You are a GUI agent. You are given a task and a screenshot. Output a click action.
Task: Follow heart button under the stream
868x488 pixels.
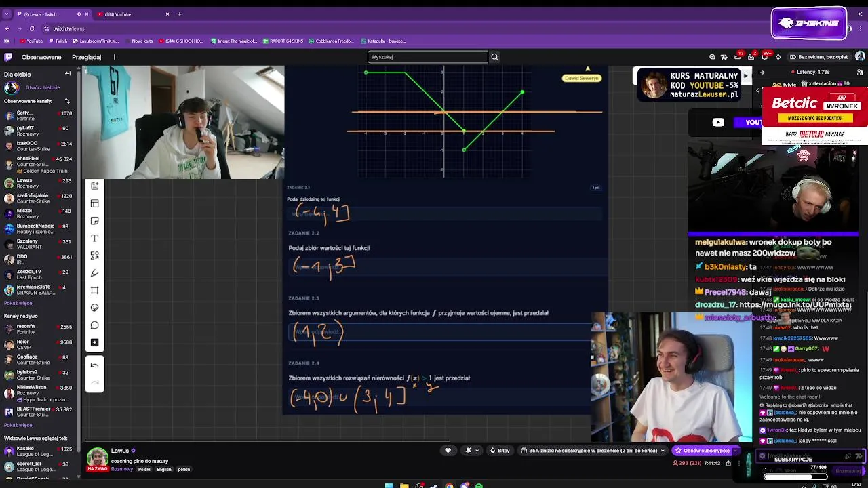point(448,451)
